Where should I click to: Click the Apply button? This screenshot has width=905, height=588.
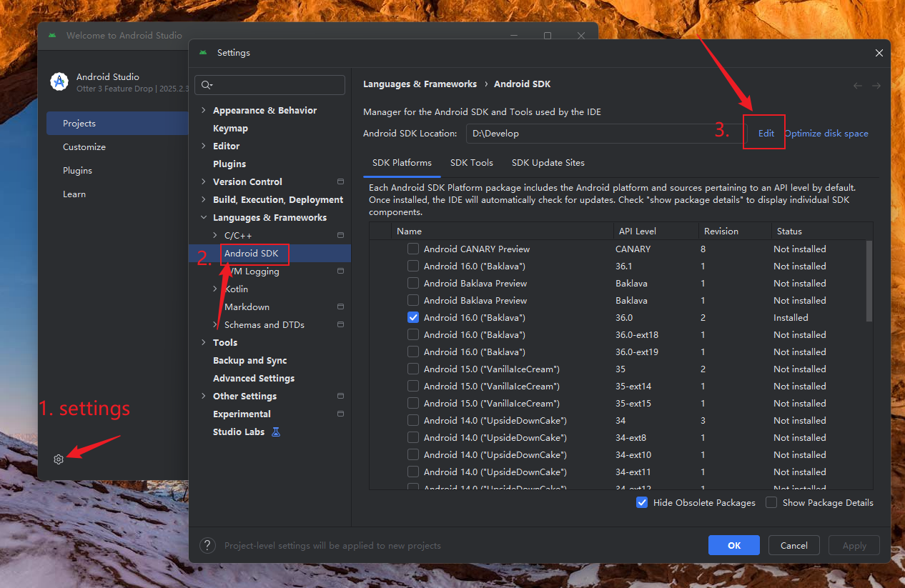854,545
